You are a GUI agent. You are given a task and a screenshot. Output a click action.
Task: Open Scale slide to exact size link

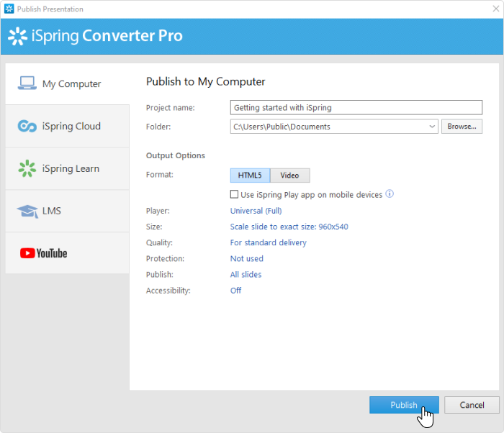point(289,227)
